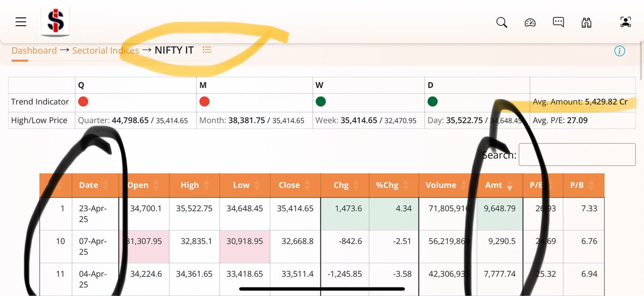Open the binoculars watchlist icon
The width and height of the screenshot is (644, 296).
586,22
